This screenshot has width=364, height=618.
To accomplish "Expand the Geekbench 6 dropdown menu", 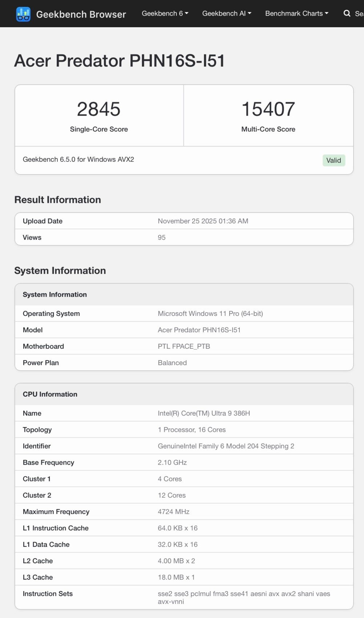I will [x=165, y=13].
